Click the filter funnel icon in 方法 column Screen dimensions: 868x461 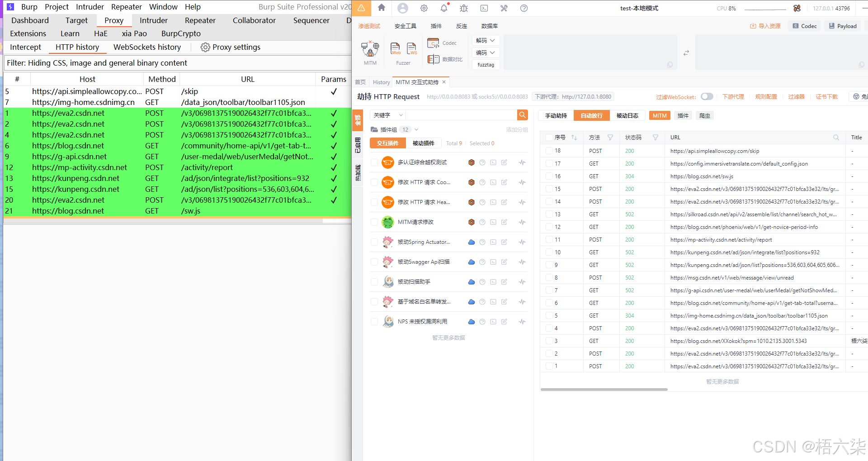(x=610, y=138)
